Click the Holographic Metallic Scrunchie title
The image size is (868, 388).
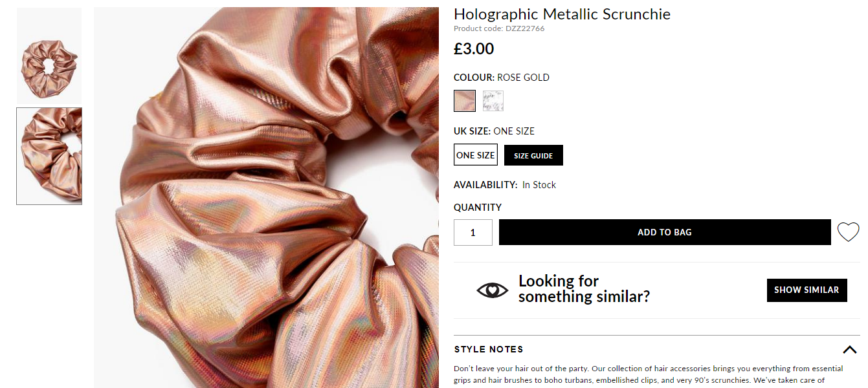[x=562, y=14]
